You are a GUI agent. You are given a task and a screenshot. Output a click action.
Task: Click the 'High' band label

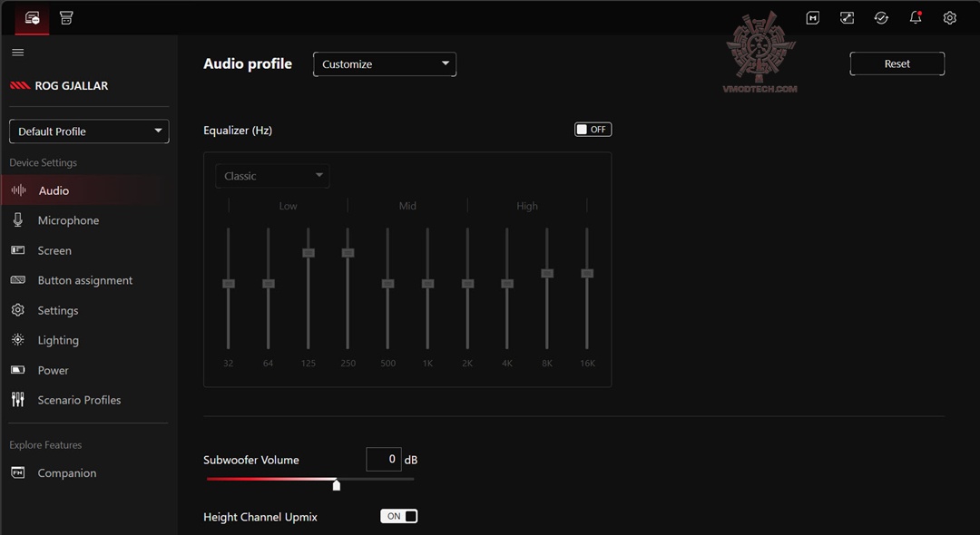coord(527,206)
